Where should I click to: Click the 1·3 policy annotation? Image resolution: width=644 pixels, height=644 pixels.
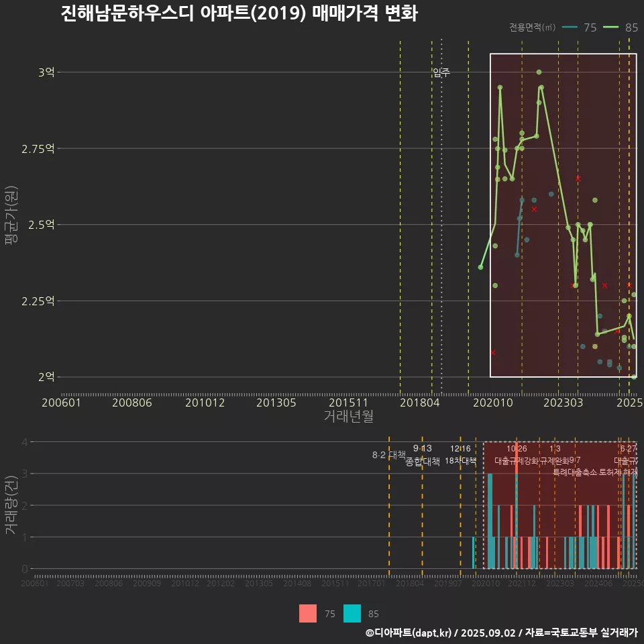tap(555, 449)
